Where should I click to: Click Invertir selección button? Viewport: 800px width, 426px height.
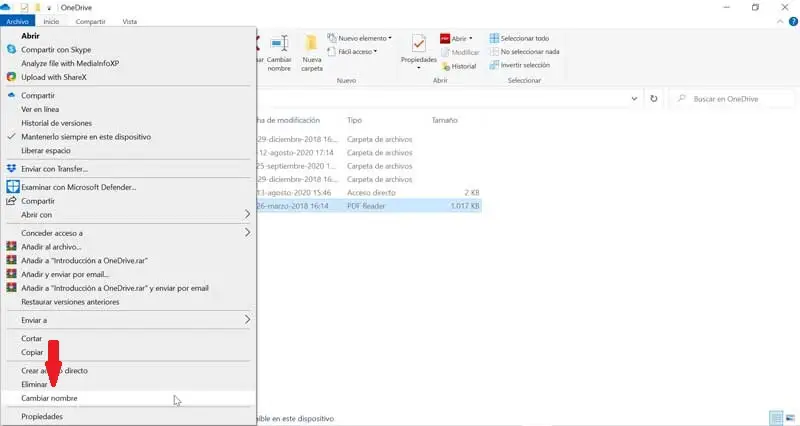click(x=519, y=65)
